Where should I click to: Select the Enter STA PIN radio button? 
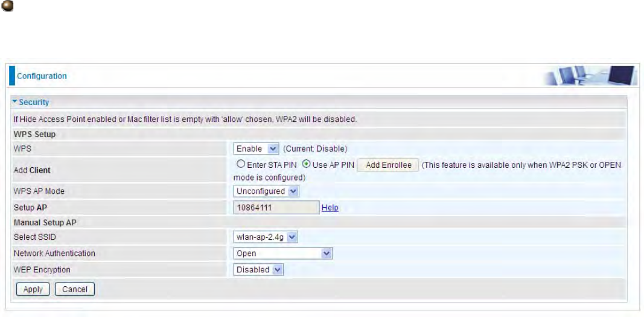pyautogui.click(x=241, y=164)
